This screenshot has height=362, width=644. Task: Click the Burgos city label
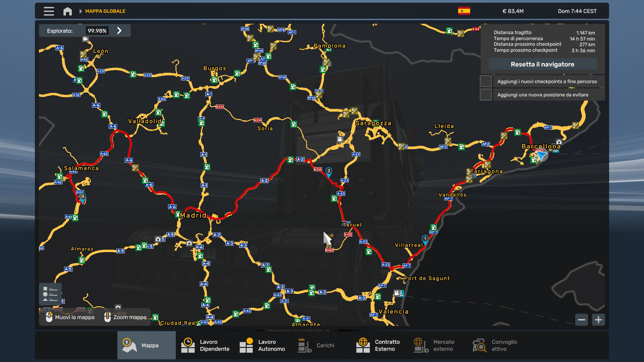point(215,68)
